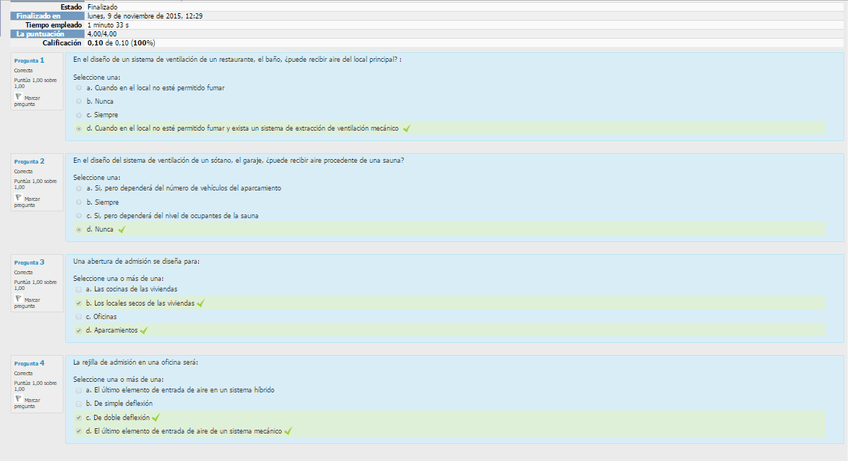Click green checkmark next to 'd. Nunca'

tap(121, 229)
